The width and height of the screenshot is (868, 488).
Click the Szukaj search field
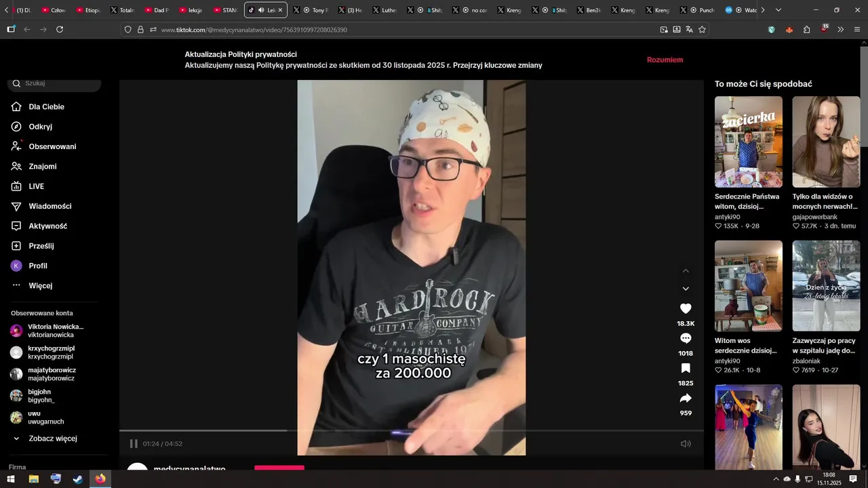pos(54,83)
